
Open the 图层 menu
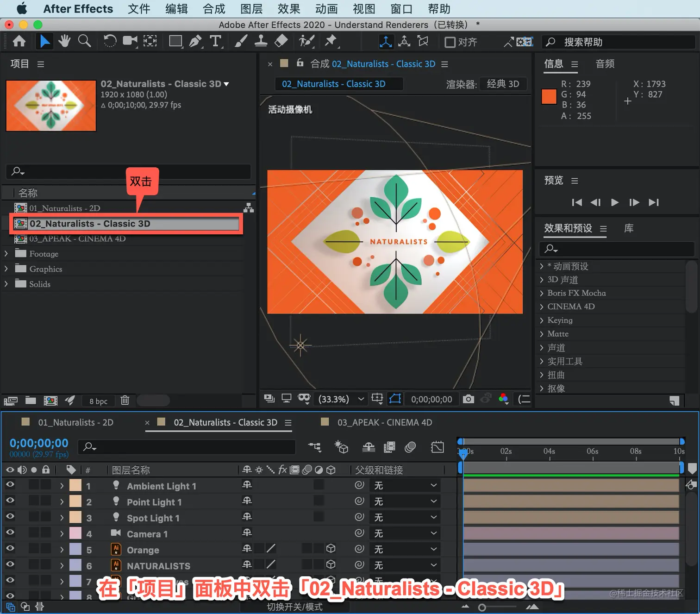tap(251, 9)
